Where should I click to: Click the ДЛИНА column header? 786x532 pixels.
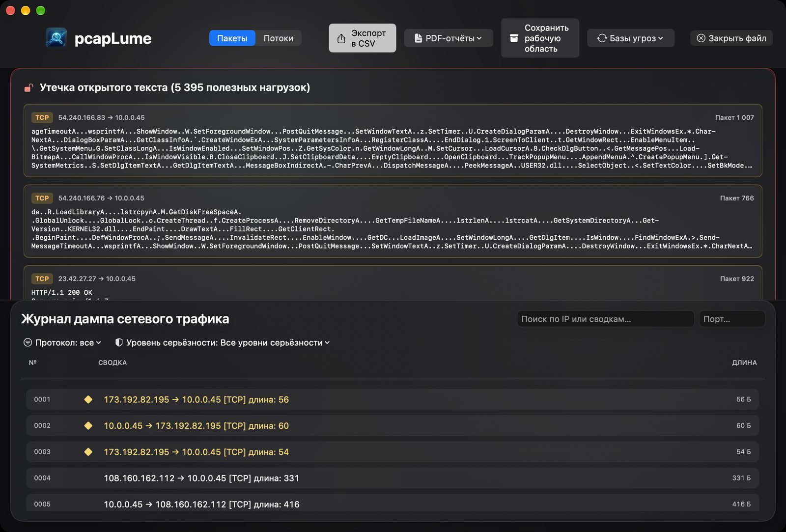744,363
